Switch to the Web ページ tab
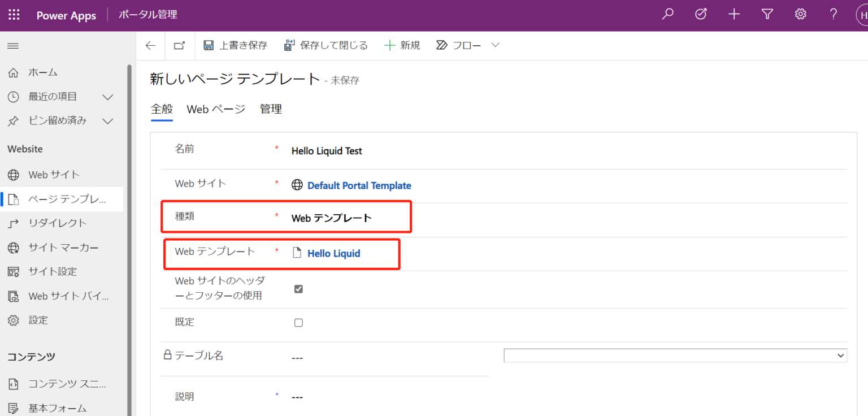Screen dimensions: 868x416 [215, 109]
